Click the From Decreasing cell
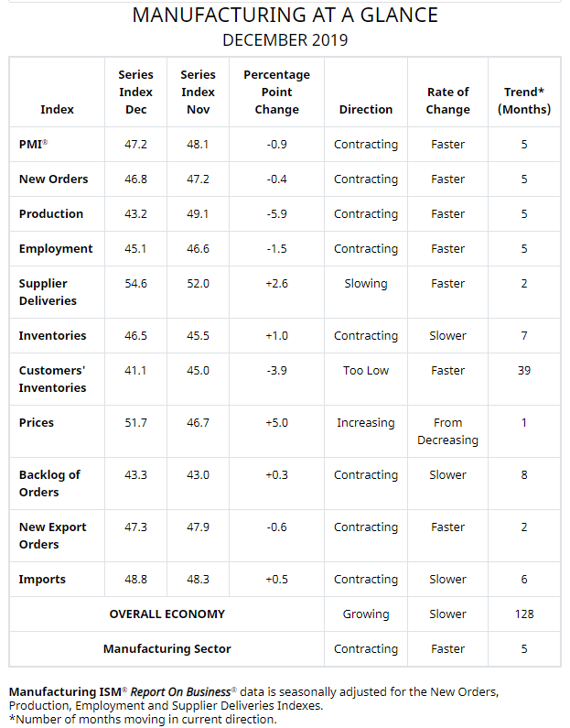 (x=447, y=431)
